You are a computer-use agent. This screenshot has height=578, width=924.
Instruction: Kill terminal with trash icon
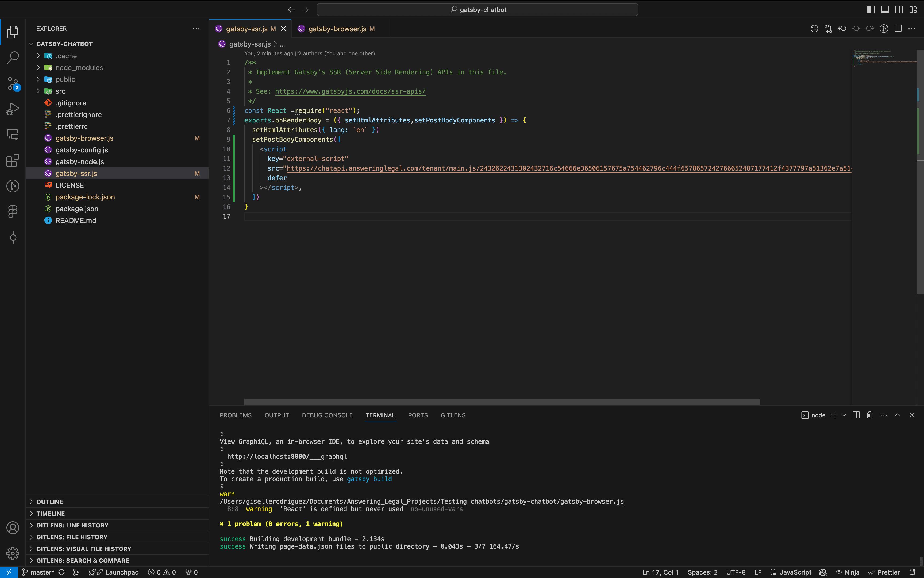[x=870, y=415]
